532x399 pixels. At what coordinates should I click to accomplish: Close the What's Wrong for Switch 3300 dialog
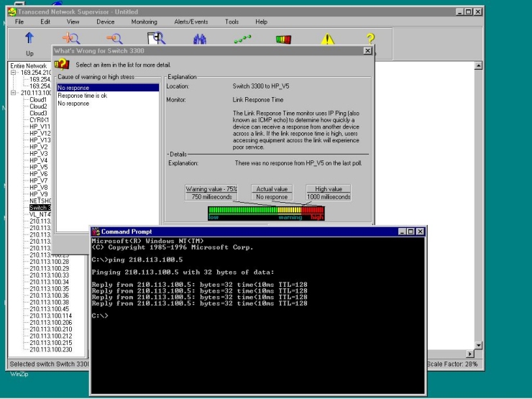click(367, 51)
